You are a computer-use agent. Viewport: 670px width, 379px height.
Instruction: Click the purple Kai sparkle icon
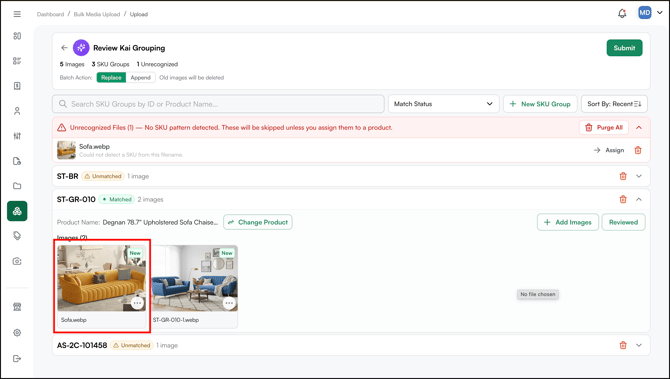click(x=81, y=48)
